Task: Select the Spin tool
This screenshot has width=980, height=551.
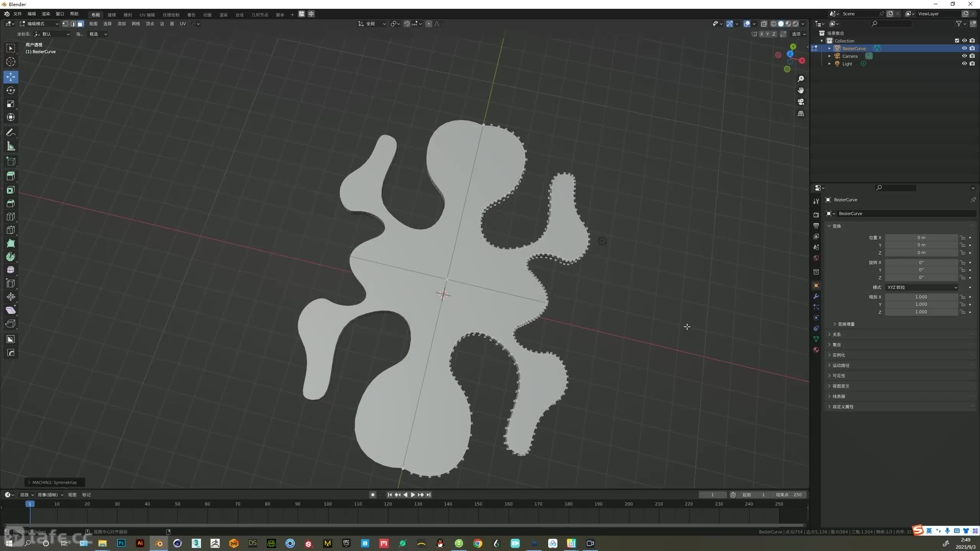Action: coord(11,257)
